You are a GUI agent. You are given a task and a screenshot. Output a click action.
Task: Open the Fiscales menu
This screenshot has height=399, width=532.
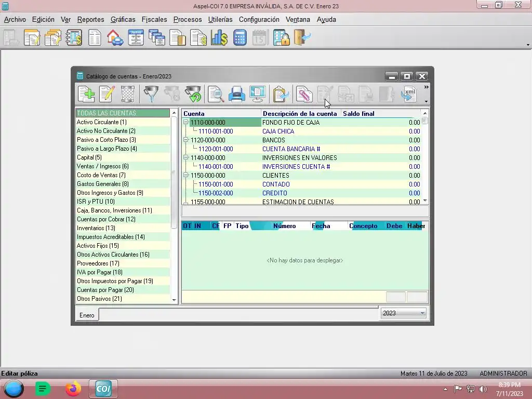[x=154, y=20]
